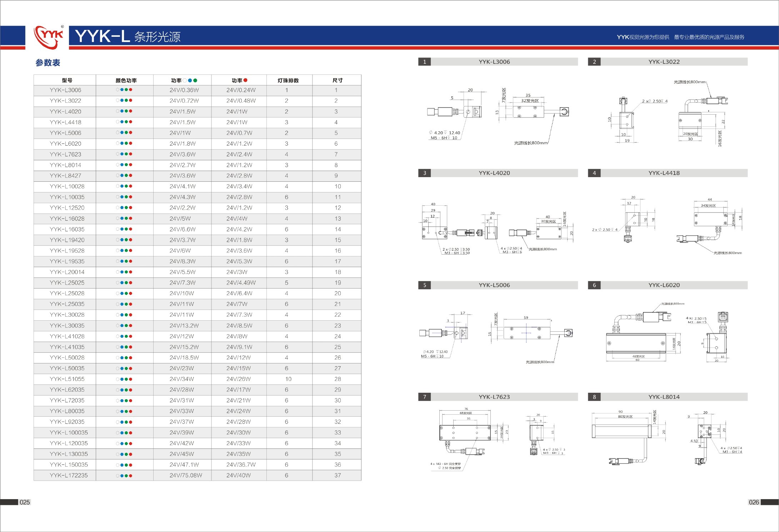This screenshot has height=532, width=779.
Task: Click the blue dot in 功率 header
Action: pos(190,80)
